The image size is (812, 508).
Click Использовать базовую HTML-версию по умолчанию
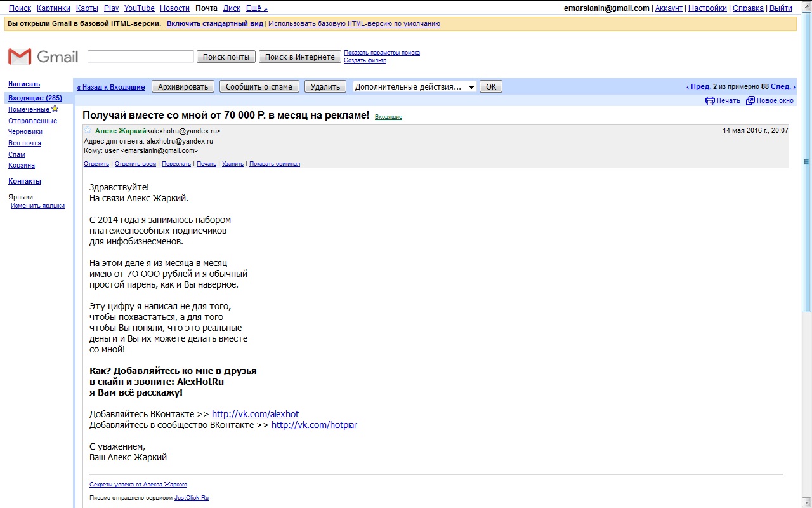(x=354, y=23)
